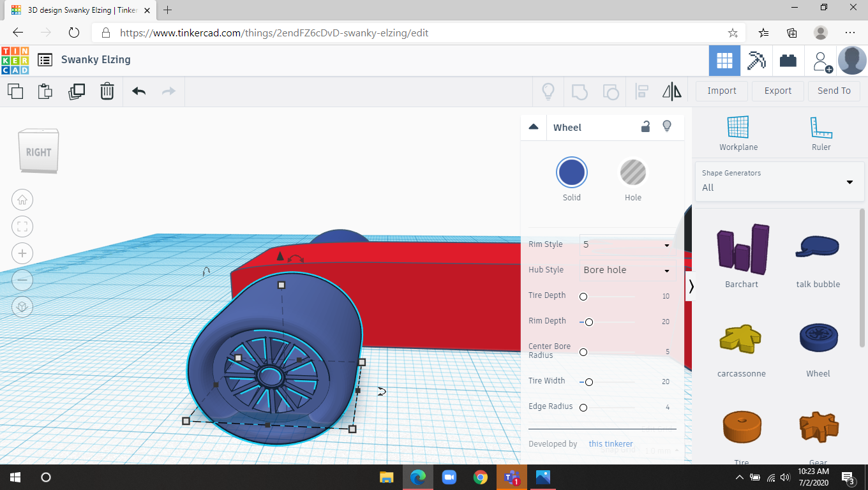The width and height of the screenshot is (868, 490).
Task: Toggle wheel visibility lightbulb in inspector
Action: pos(667,126)
